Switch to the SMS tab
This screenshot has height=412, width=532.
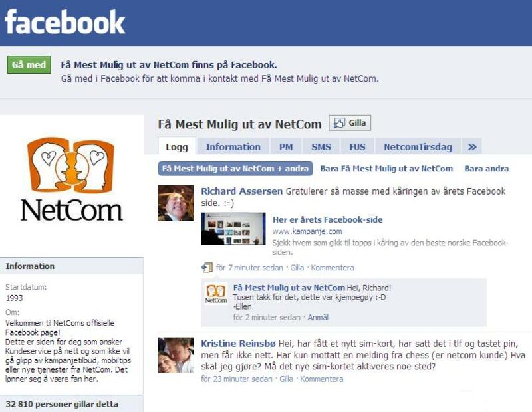coord(321,147)
